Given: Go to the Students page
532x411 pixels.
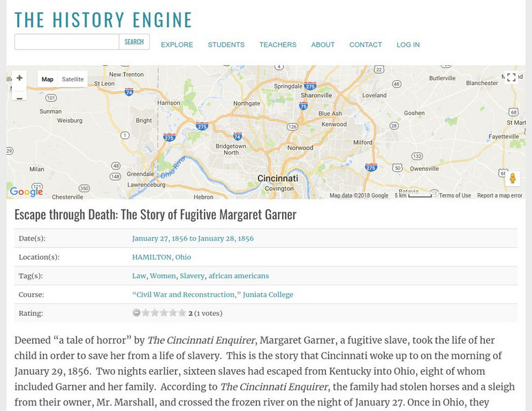Looking at the screenshot, I should [x=226, y=45].
